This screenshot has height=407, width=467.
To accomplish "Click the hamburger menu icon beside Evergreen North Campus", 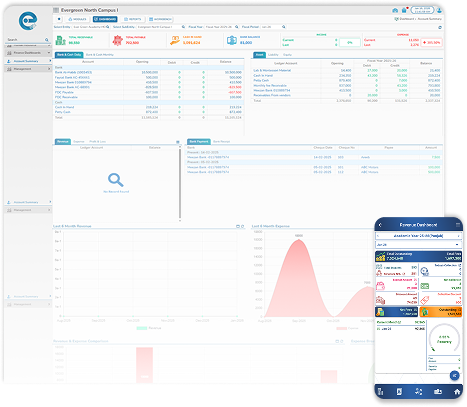I will pos(56,10).
